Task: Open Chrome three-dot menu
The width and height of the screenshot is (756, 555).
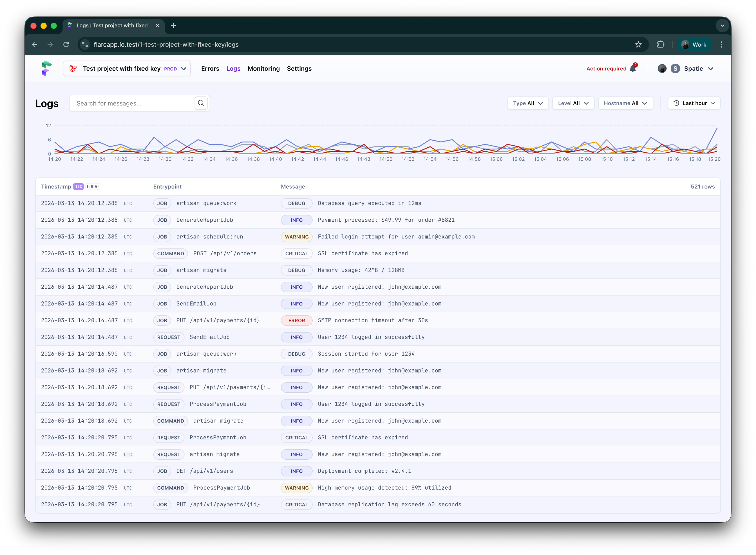Action: [x=721, y=44]
